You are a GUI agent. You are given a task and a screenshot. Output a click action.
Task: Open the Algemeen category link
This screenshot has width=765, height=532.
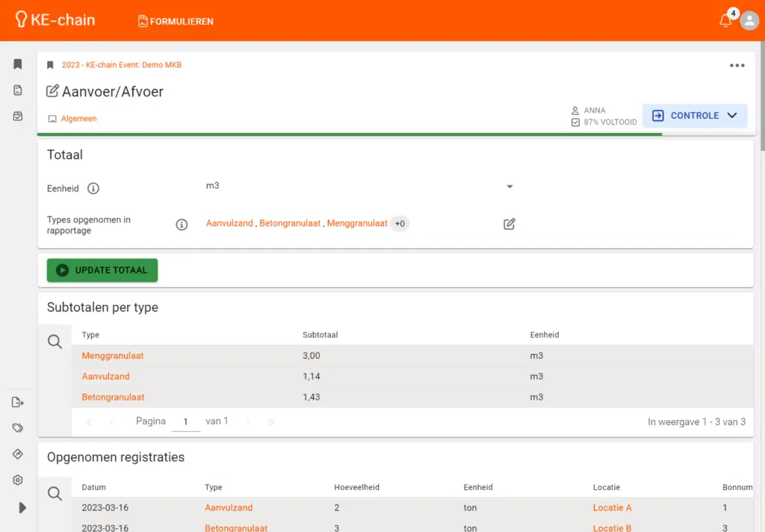[x=78, y=119]
